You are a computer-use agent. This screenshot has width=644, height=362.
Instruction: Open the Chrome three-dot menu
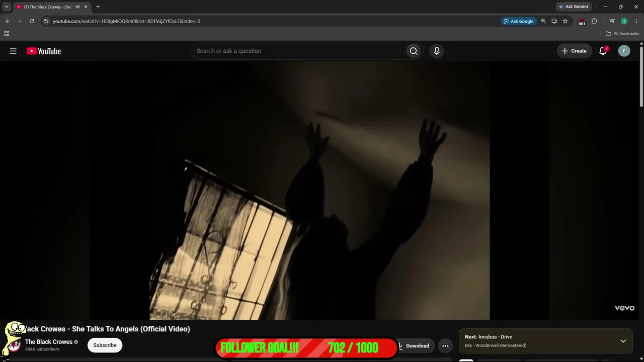tap(636, 21)
